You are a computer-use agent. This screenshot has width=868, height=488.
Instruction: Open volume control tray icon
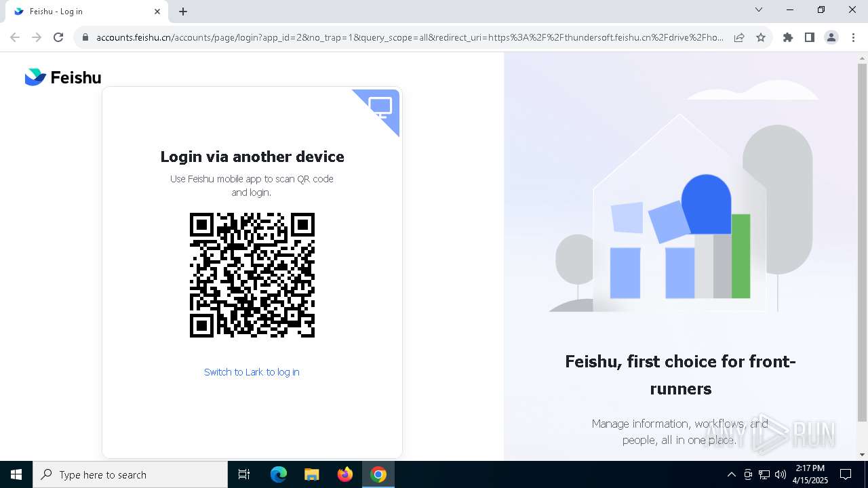point(781,474)
